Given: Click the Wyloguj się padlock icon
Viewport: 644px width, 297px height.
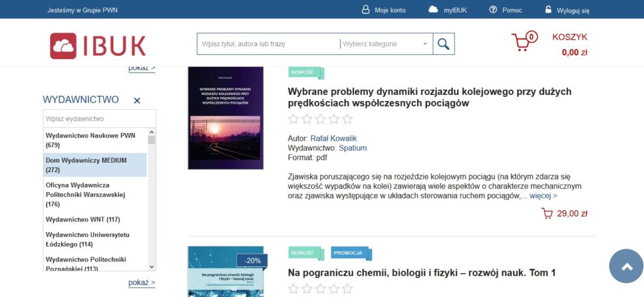Looking at the screenshot, I should point(548,9).
